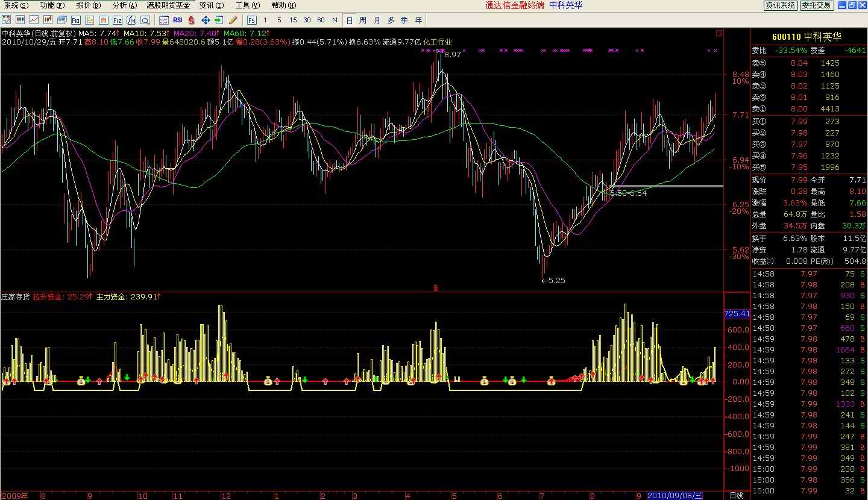Select the RSI indicator icon
The height and width of the screenshot is (500, 868).
tap(177, 20)
